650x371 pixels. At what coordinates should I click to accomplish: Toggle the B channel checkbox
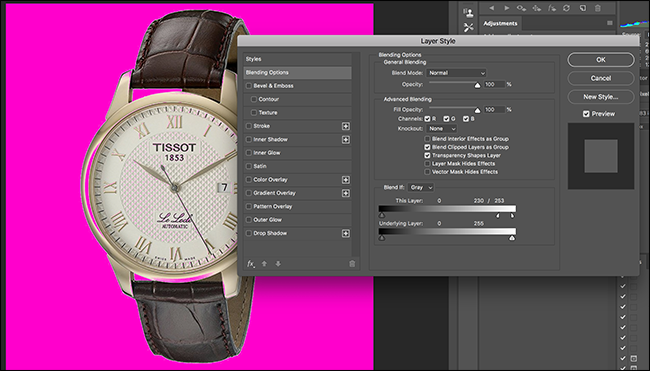coord(466,119)
